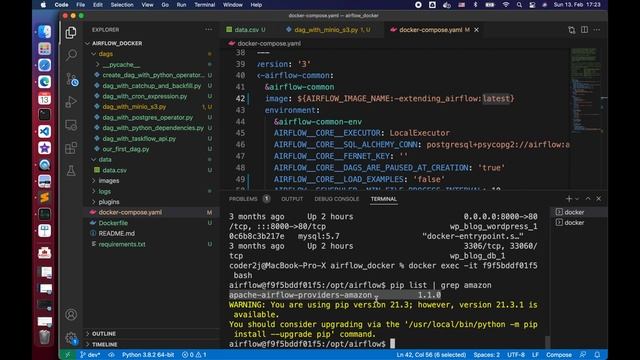
Task: Collapse the dags folder
Action: 105,54
